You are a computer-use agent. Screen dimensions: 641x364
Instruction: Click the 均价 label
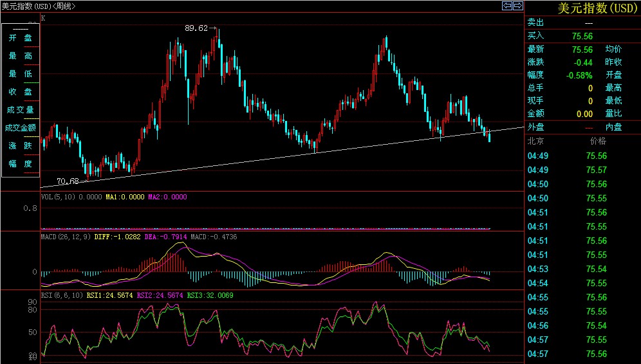tap(613, 49)
